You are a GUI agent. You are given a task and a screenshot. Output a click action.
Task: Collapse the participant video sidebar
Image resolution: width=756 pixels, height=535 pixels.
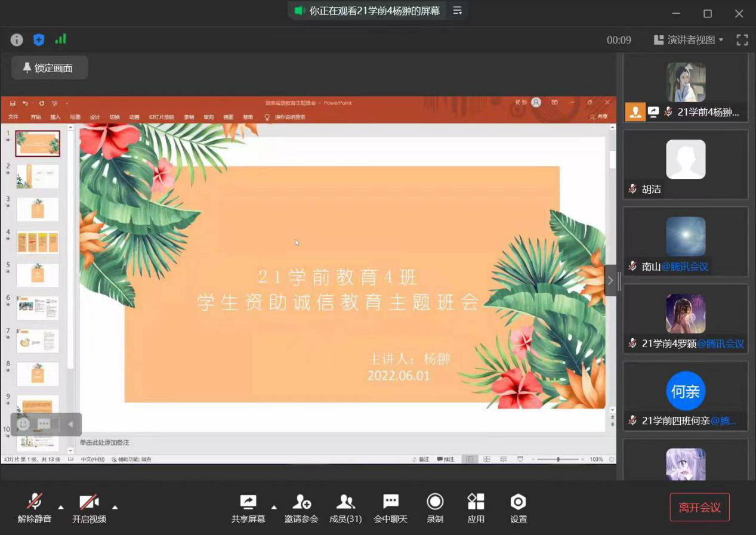point(610,280)
